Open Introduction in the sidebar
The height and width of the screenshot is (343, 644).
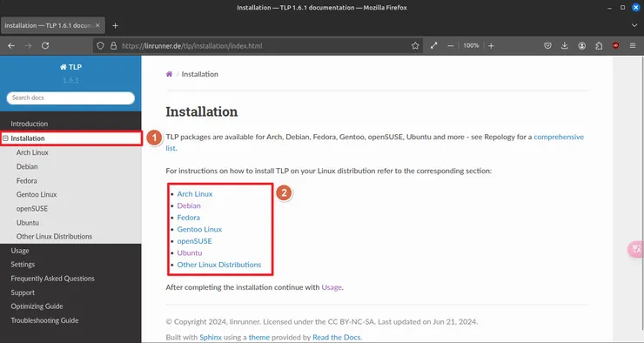(30, 124)
